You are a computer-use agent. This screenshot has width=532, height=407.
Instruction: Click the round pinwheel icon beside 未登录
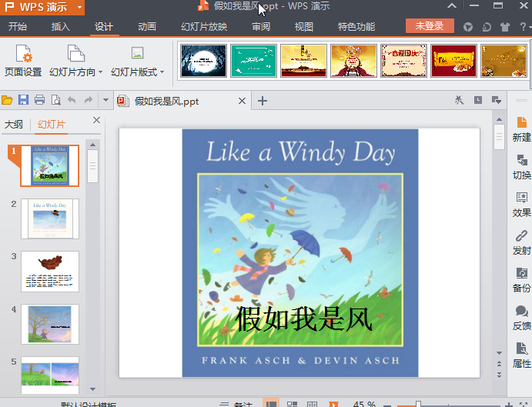tap(468, 27)
